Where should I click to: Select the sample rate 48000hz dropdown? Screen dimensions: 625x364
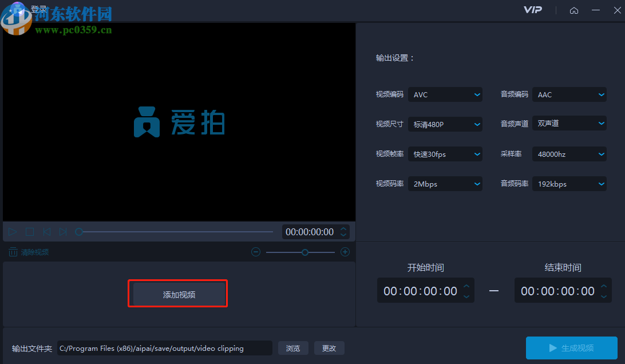point(569,154)
